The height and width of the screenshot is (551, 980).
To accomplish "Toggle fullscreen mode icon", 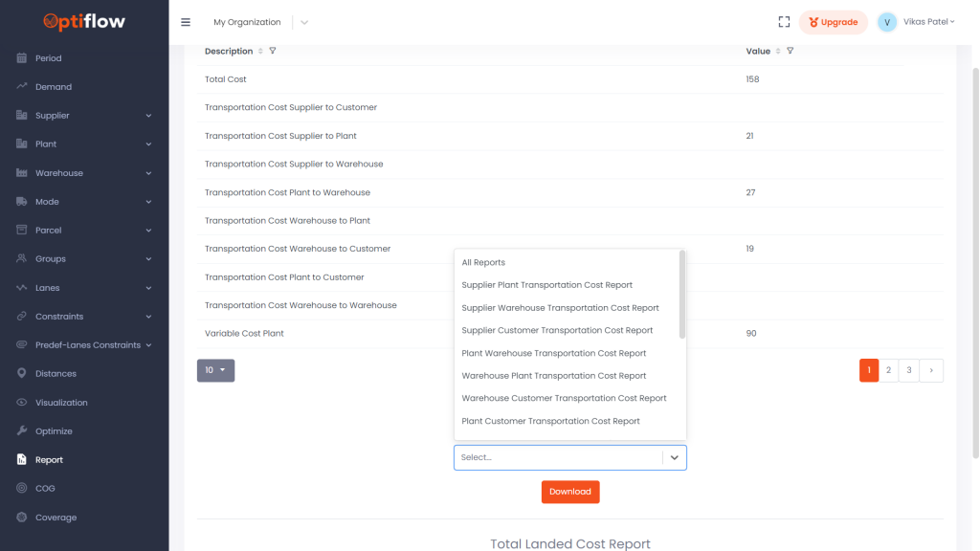I will click(x=784, y=22).
